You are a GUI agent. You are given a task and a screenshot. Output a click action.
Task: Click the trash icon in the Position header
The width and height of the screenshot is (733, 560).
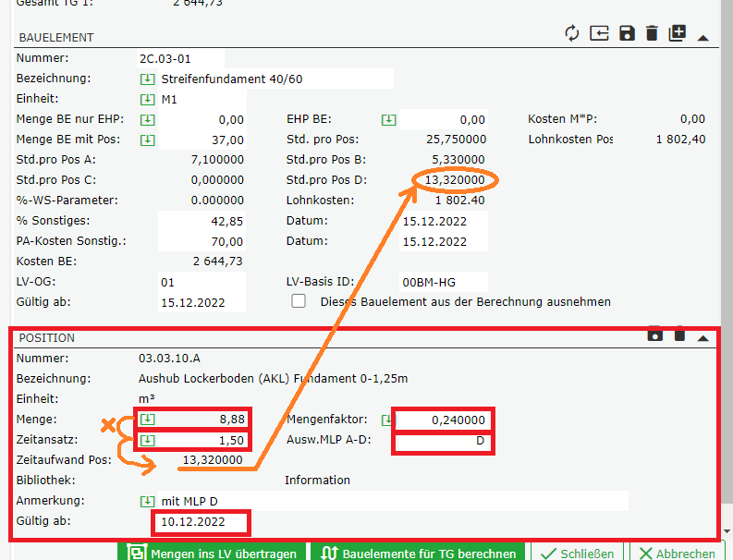(679, 335)
